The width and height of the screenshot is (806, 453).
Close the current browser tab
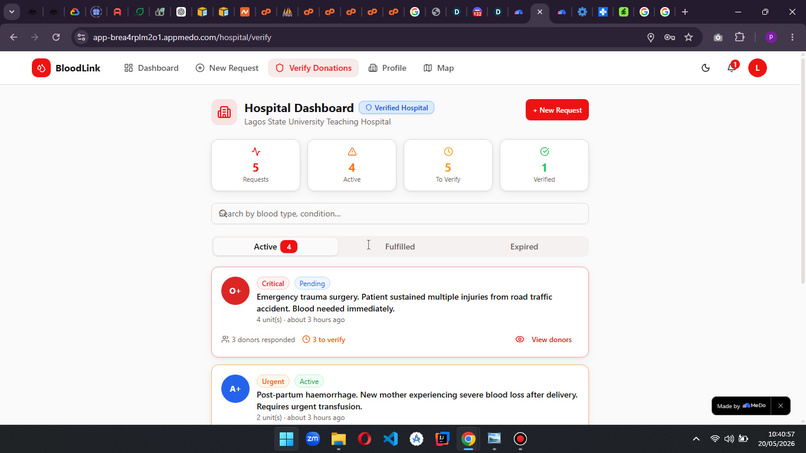point(539,12)
